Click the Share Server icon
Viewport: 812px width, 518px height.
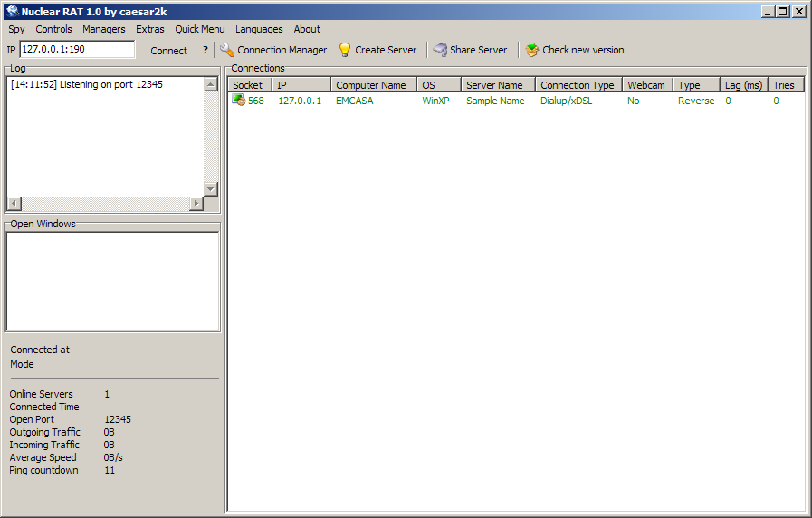point(440,50)
